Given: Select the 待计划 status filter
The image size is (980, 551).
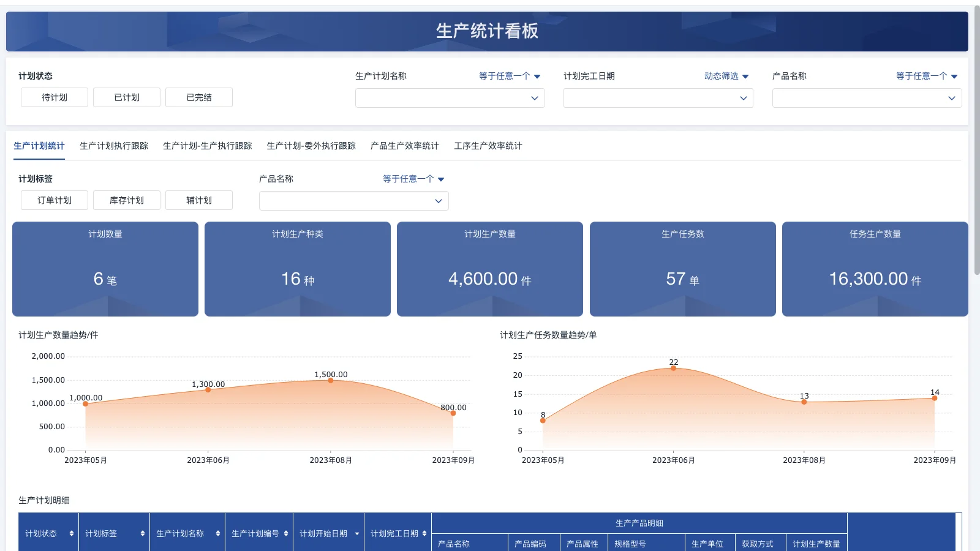Looking at the screenshot, I should click(54, 97).
